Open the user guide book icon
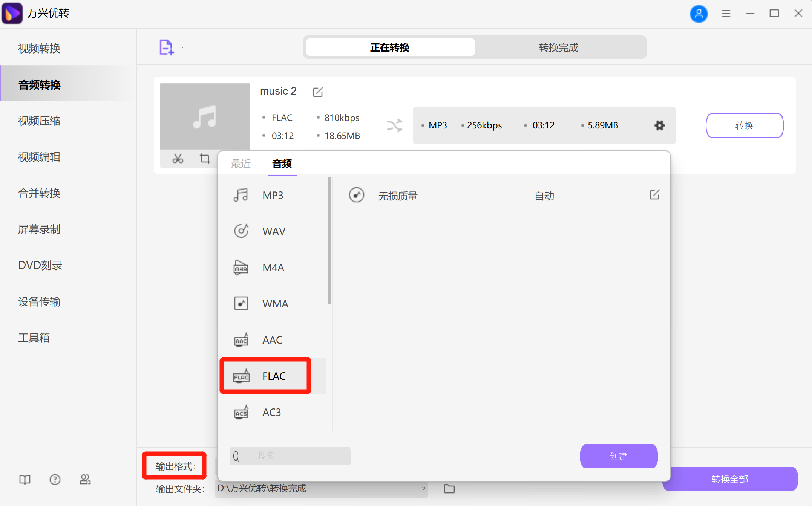Viewport: 812px width, 506px height. (24, 479)
